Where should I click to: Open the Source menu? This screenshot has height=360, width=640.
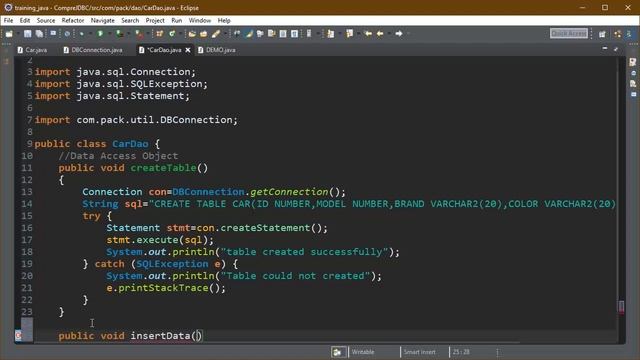(46, 20)
